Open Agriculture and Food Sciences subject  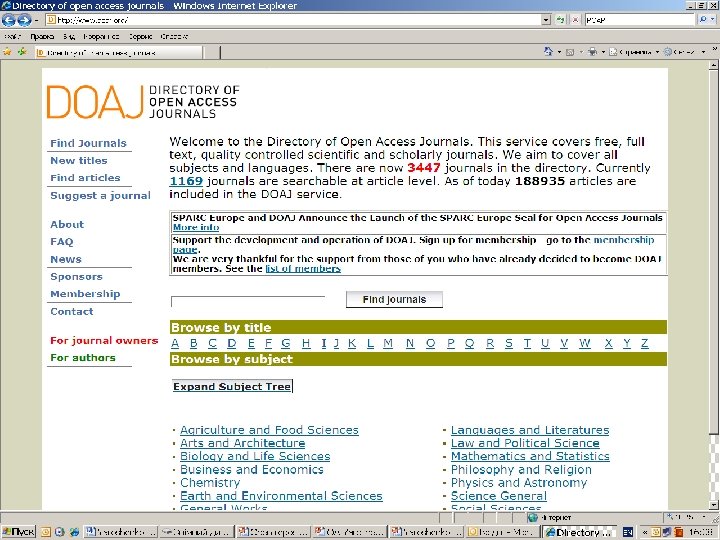coord(269,430)
